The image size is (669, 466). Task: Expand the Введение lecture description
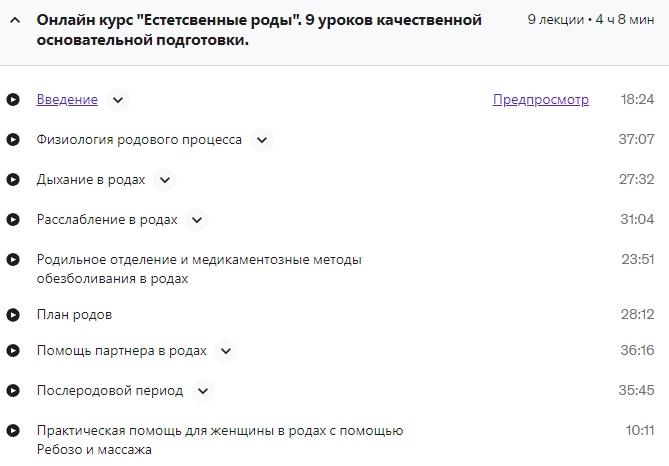coord(118,100)
